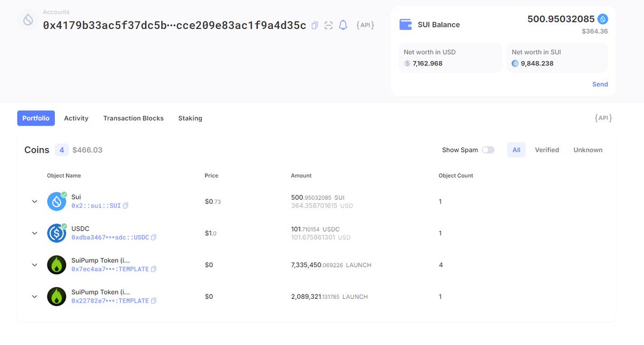Click the 2,089,321.131785 LAUNCH amount
Image resolution: width=644 pixels, height=345 pixels.
point(329,297)
